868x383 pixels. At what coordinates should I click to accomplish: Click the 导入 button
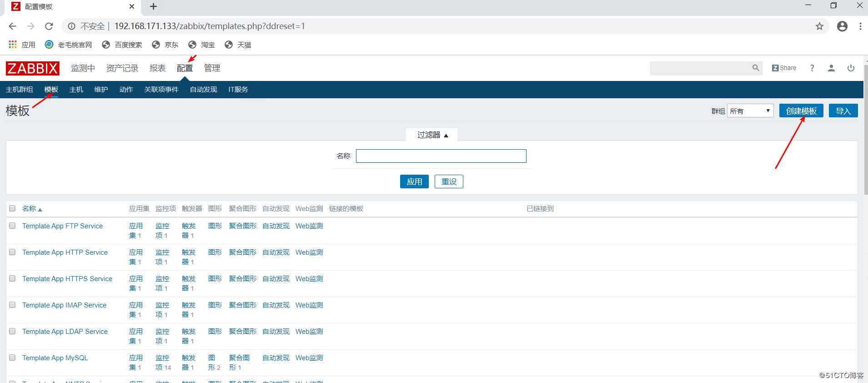pos(843,111)
